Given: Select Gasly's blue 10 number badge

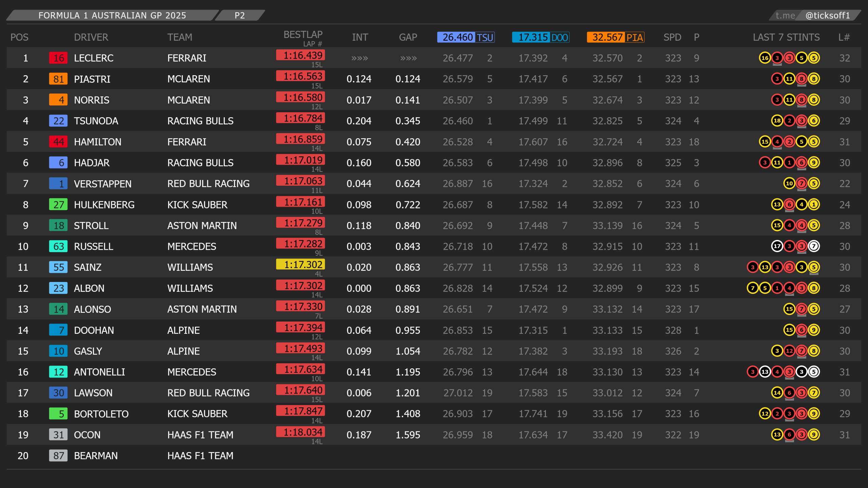Looking at the screenshot, I should [x=58, y=351].
